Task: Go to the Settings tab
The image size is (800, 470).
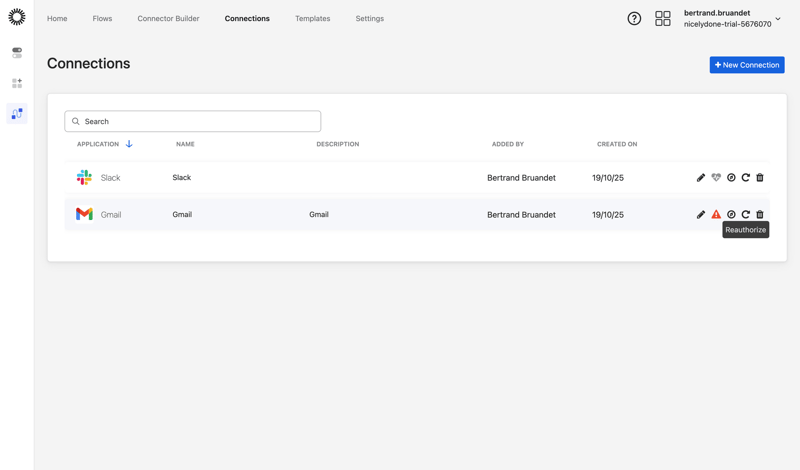Action: point(370,18)
